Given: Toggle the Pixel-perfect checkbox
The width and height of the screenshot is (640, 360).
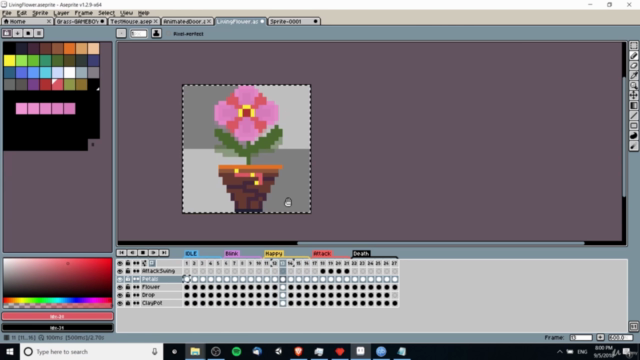Looking at the screenshot, I should coord(168,34).
